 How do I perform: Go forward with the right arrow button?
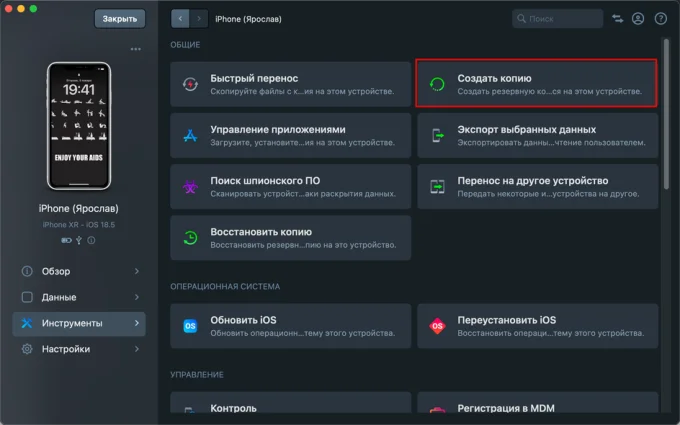tap(199, 19)
